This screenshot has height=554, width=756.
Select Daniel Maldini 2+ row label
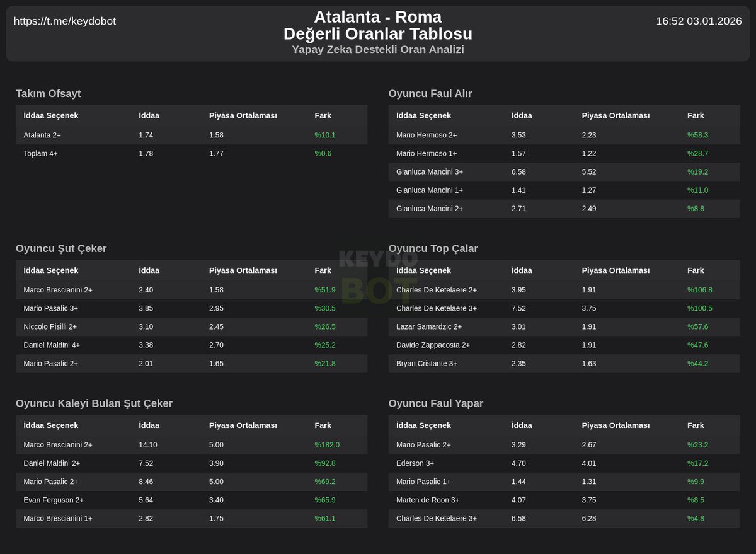52,463
